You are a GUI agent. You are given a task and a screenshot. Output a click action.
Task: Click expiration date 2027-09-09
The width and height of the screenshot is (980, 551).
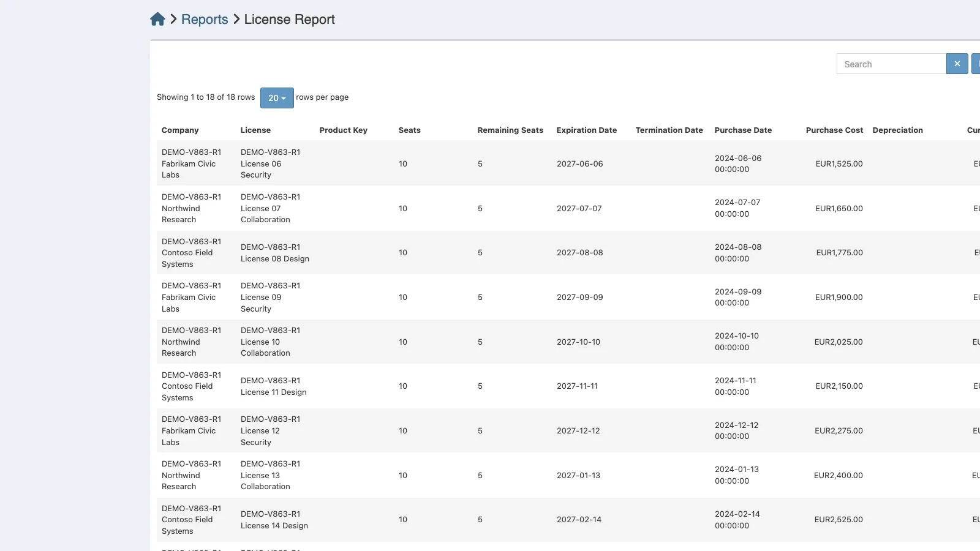(580, 298)
